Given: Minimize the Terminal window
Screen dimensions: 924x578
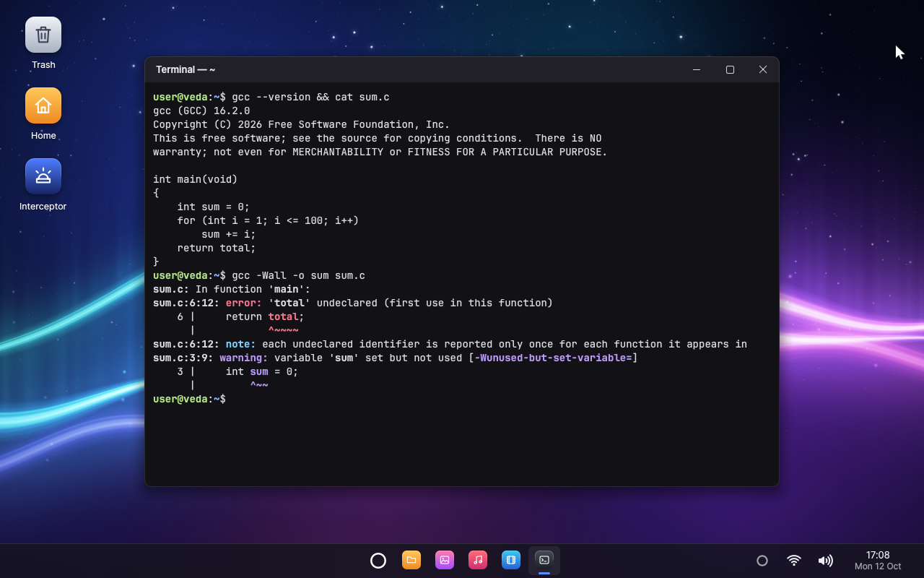Looking at the screenshot, I should (x=697, y=69).
